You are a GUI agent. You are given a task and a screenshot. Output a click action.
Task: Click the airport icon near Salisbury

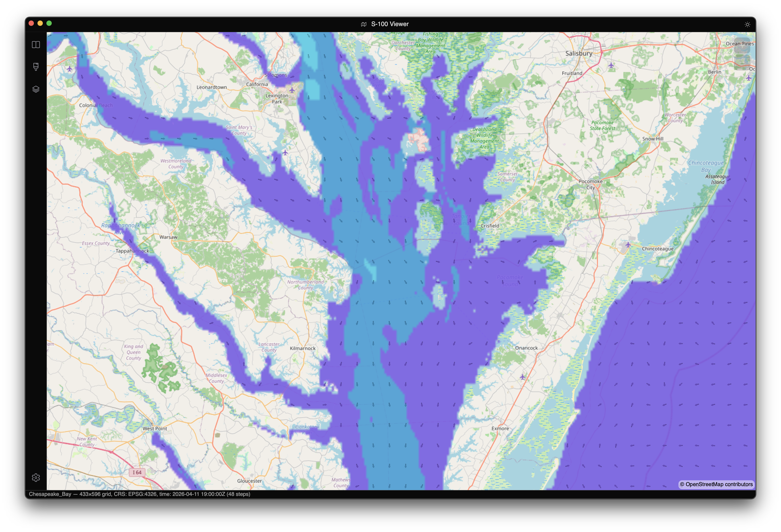click(611, 65)
